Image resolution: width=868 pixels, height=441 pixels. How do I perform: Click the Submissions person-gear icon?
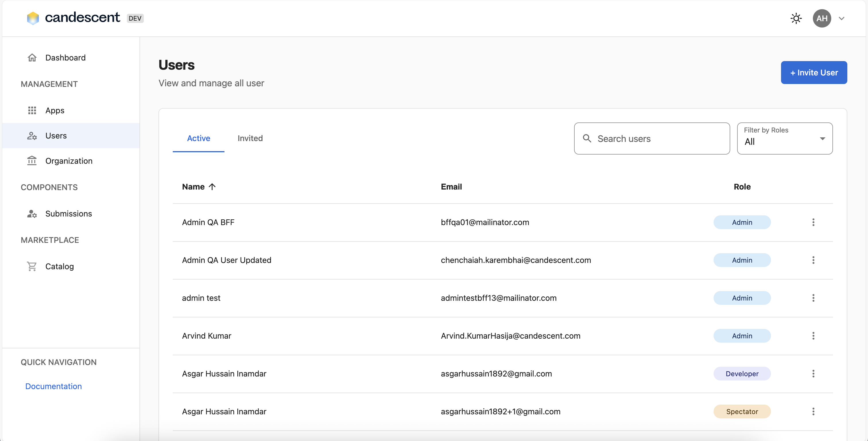tap(32, 214)
